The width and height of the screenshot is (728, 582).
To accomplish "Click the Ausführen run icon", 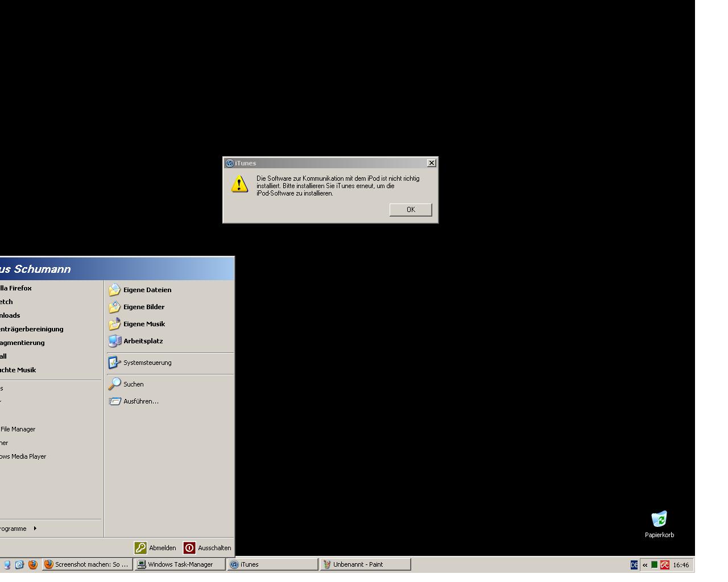I will (x=115, y=401).
